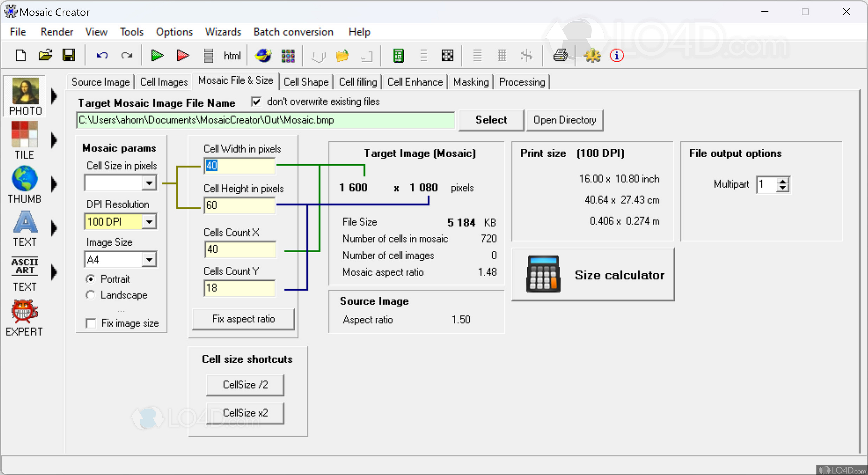Viewport: 868px width, 475px height.
Task: Increase the Multipart stepper value
Action: (x=783, y=181)
